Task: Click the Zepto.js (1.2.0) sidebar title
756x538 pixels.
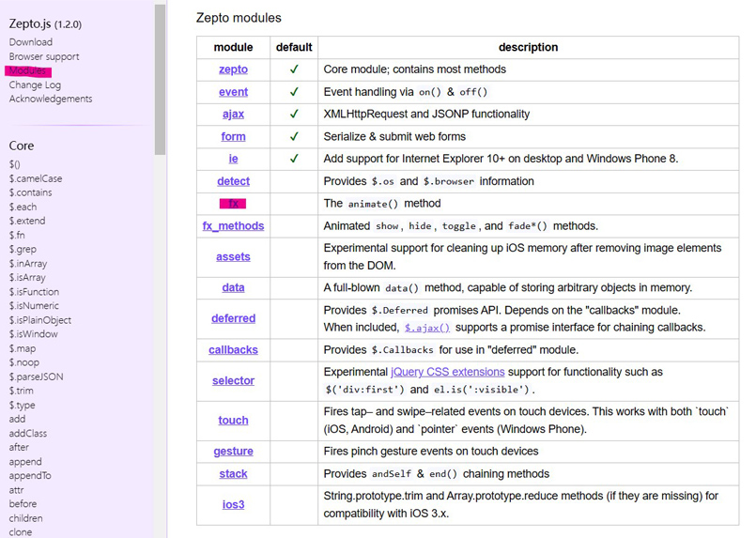Action: 45,23
